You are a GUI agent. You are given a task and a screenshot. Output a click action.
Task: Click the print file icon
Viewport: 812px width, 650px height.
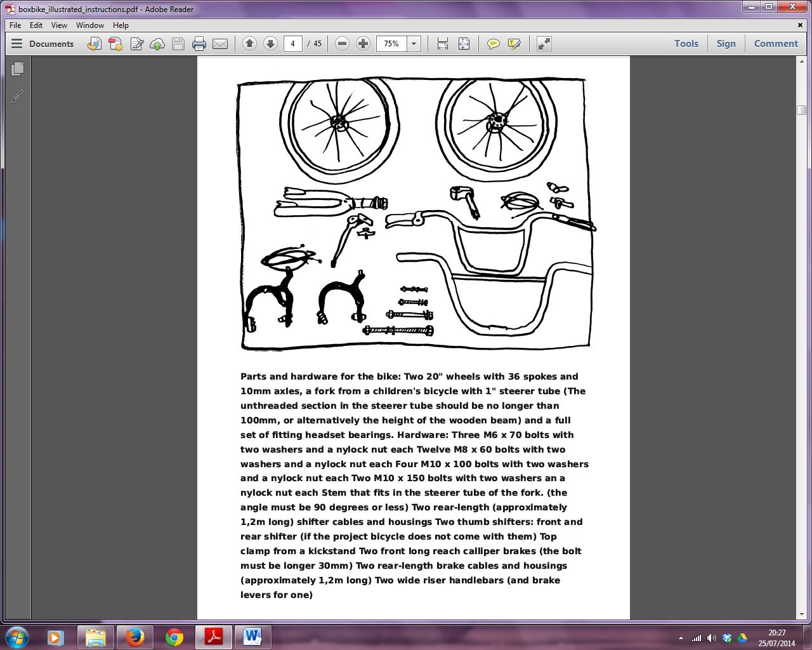click(x=199, y=44)
